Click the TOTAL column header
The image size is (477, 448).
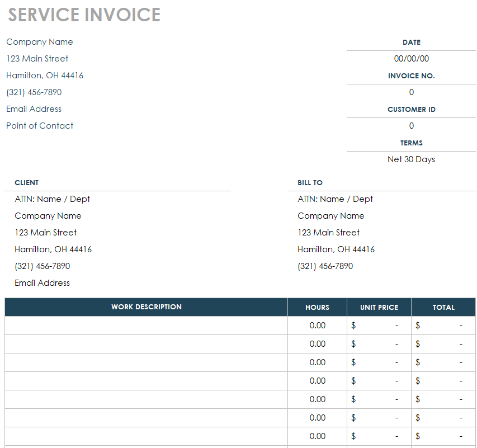[x=443, y=308]
